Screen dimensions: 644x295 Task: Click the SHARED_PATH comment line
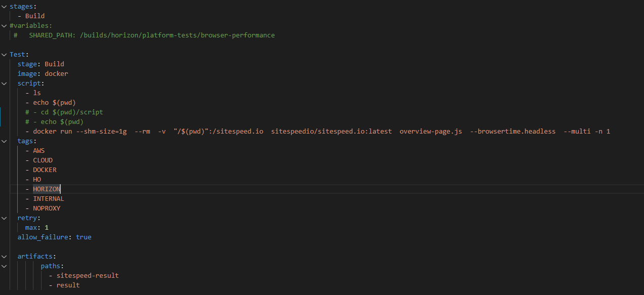[144, 35]
